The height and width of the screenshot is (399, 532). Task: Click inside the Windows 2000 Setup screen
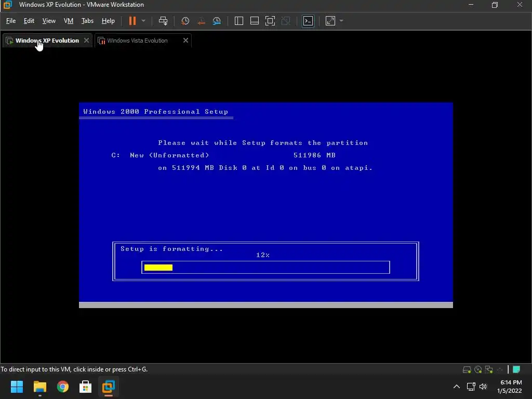click(x=266, y=205)
